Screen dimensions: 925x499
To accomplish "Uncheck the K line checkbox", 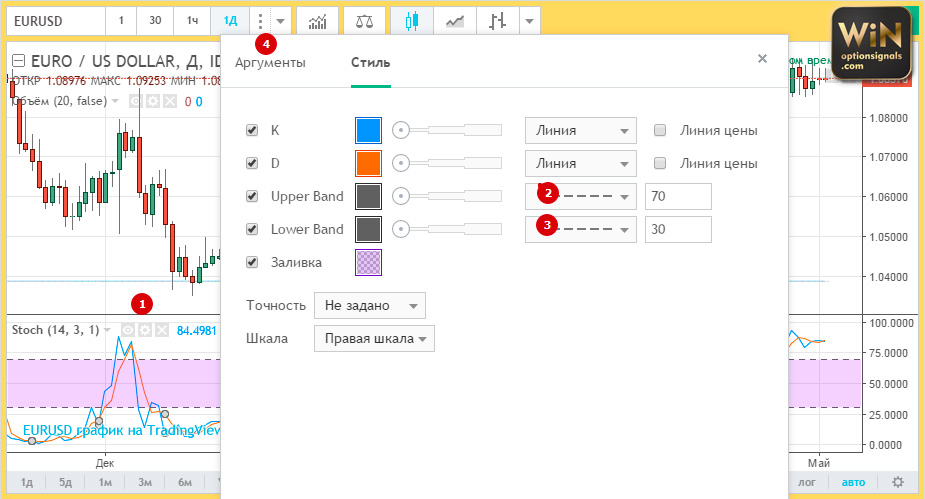I will coord(252,130).
